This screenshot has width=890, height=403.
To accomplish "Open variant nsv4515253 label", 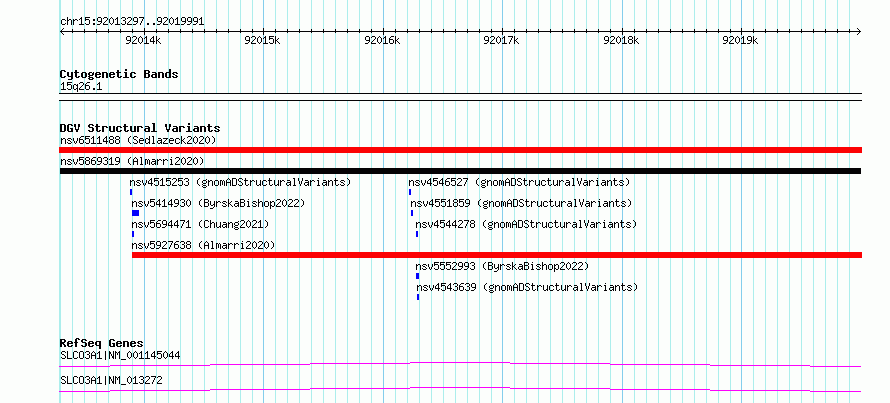I will click(x=241, y=182).
